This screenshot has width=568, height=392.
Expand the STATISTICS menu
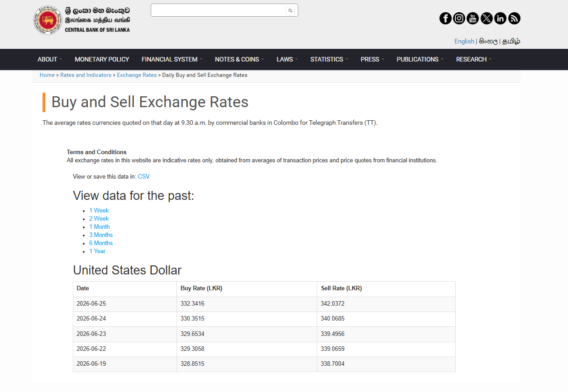pos(329,59)
